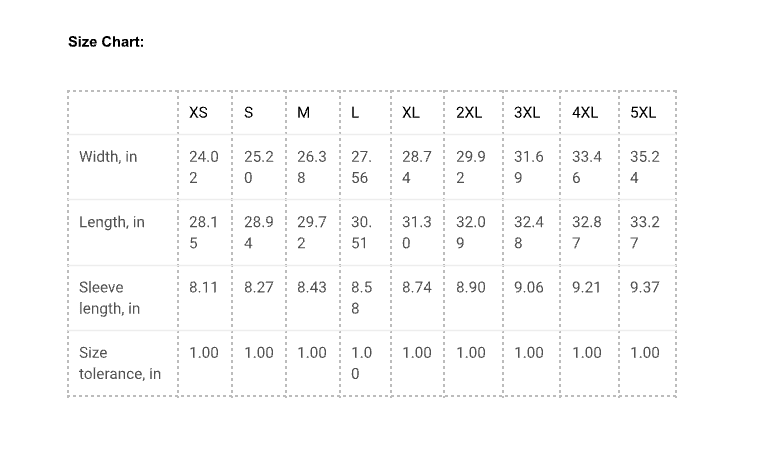782x458 pixels.
Task: Select the Size tolerance row label
Action: pyautogui.click(x=120, y=363)
